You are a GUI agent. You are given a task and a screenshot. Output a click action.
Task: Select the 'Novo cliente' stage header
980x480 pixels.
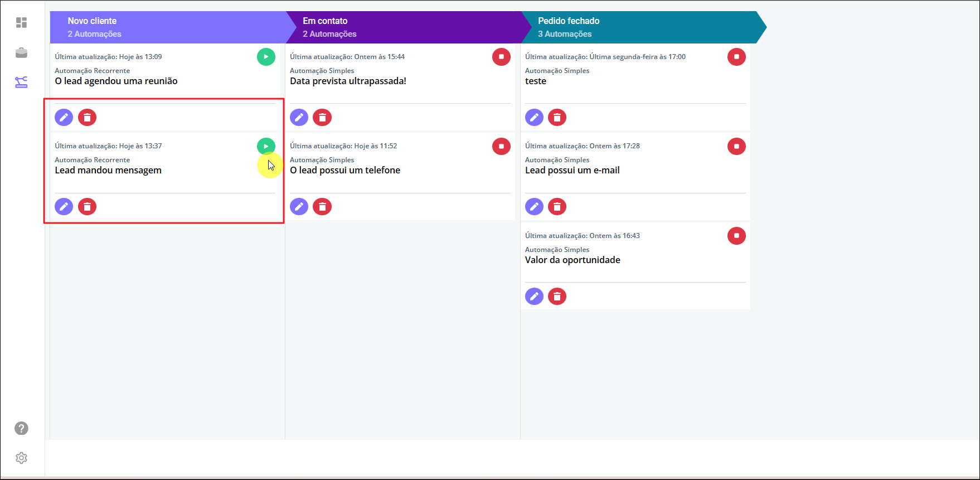pos(167,27)
